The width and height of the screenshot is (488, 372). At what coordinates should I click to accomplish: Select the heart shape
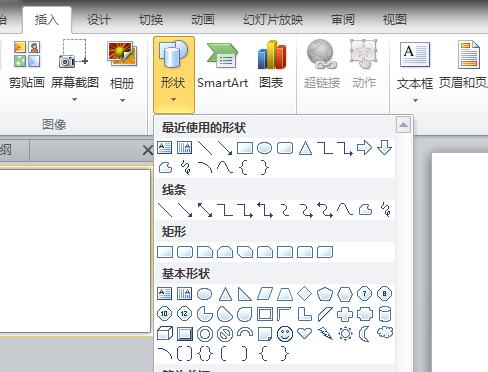click(305, 333)
